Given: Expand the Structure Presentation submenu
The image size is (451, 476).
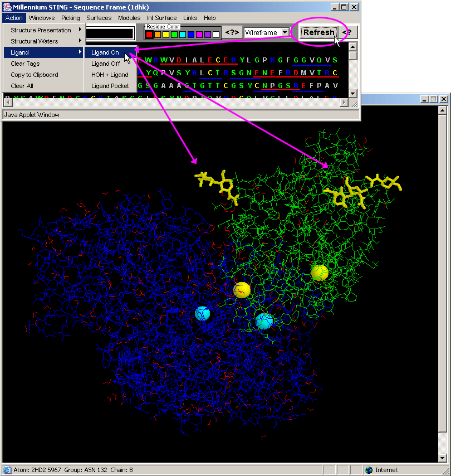Looking at the screenshot, I should (x=41, y=30).
